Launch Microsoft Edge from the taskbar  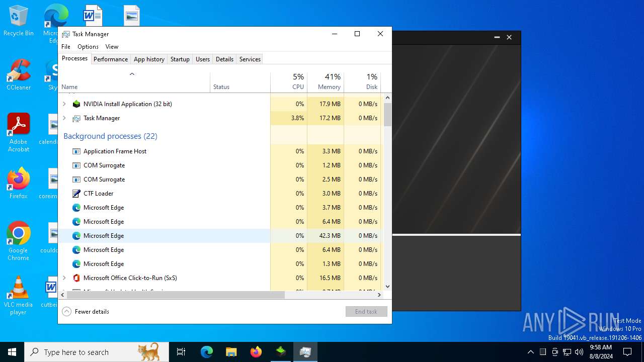[x=207, y=352]
